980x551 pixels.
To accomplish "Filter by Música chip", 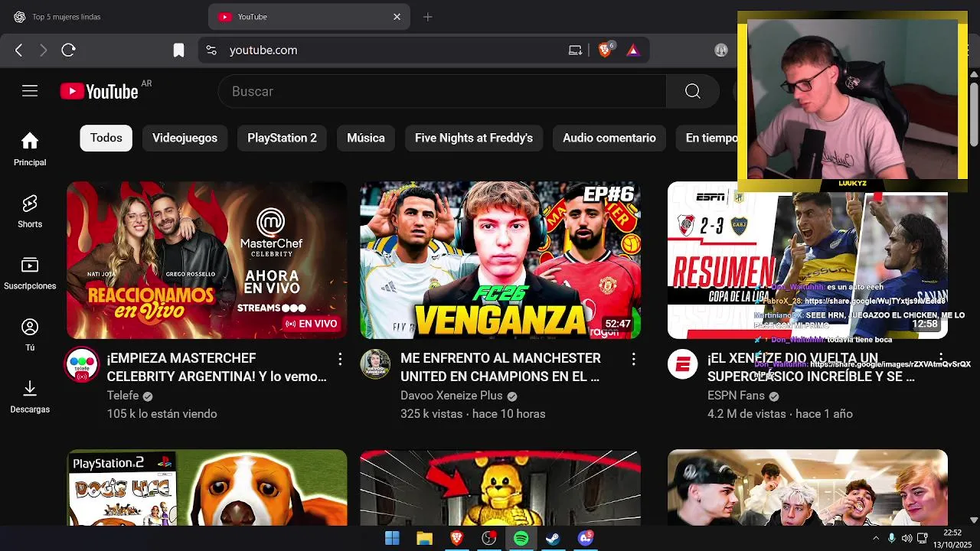I will point(366,138).
